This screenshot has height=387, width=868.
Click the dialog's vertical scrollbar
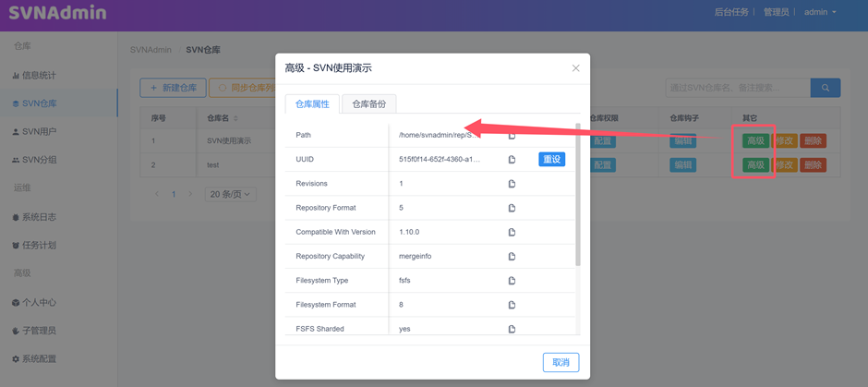click(x=578, y=195)
